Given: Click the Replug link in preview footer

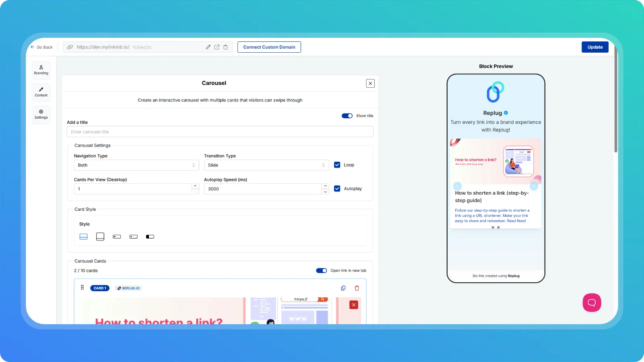Looking at the screenshot, I should (514, 276).
